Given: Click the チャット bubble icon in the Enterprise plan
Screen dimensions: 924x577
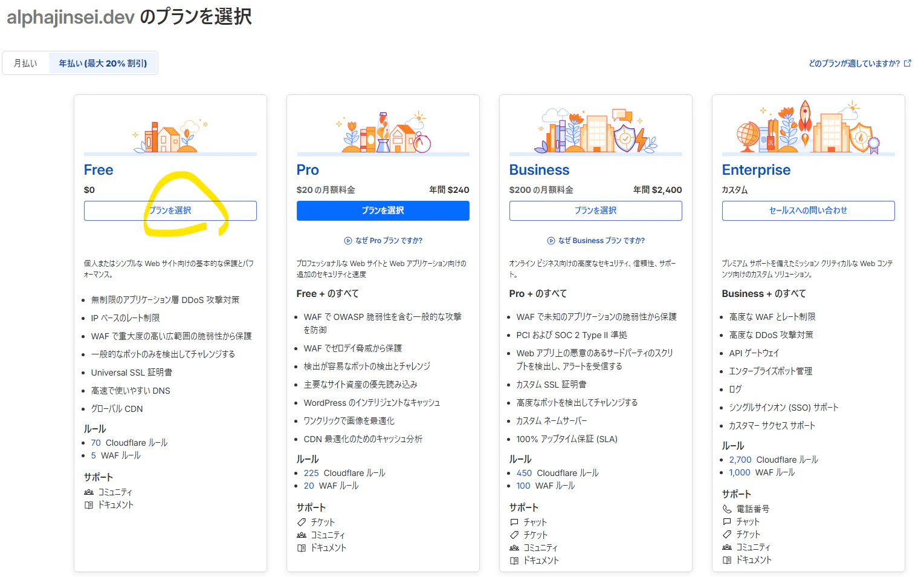Looking at the screenshot, I should click(x=727, y=521).
